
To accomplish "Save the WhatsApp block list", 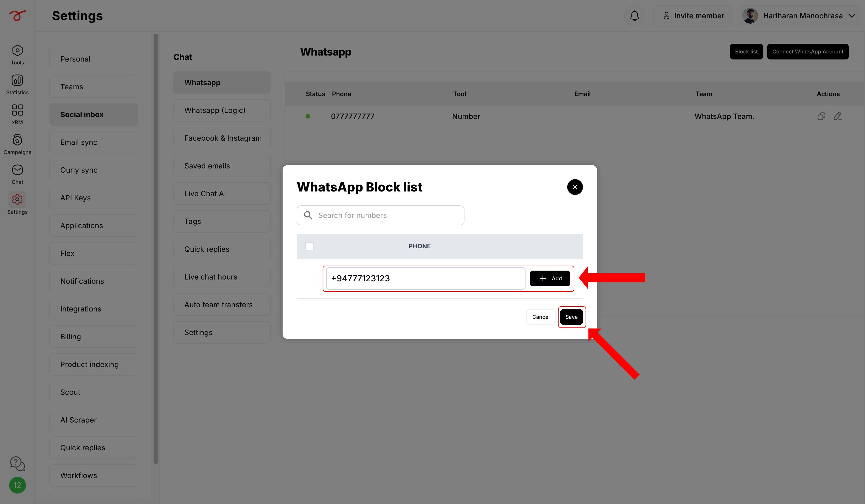I will pyautogui.click(x=571, y=317).
